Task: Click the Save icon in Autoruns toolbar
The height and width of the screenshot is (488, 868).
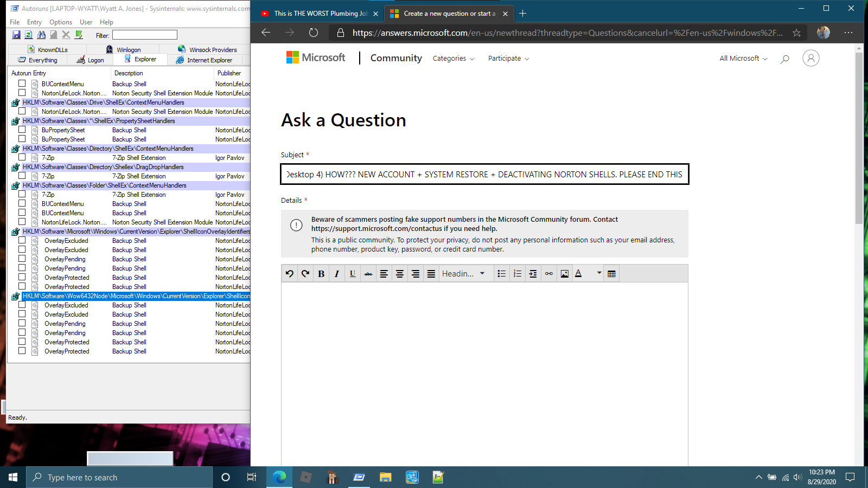Action: (x=16, y=35)
